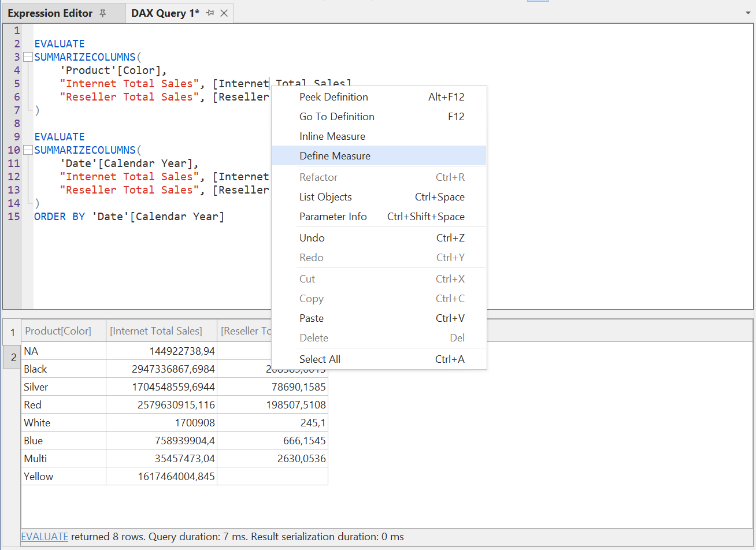Viewport: 756px width, 550px height.
Task: Open List Objects from the context menu
Action: tap(325, 196)
